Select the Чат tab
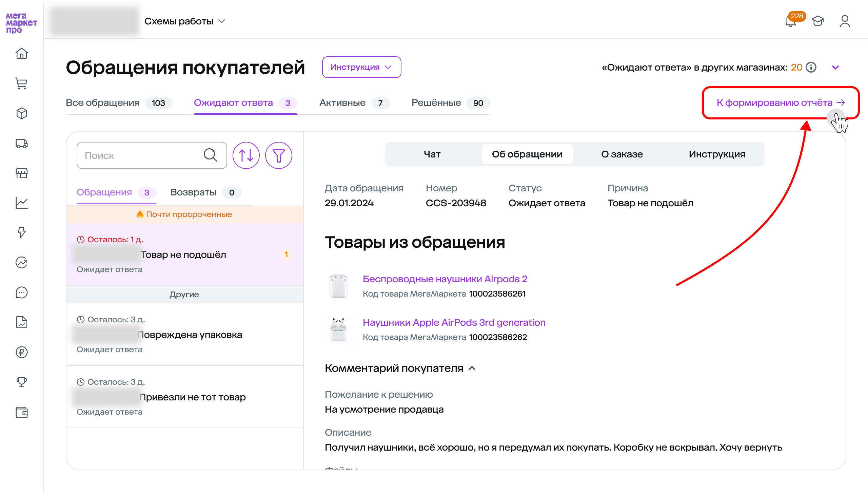The width and height of the screenshot is (868, 492). pos(432,154)
